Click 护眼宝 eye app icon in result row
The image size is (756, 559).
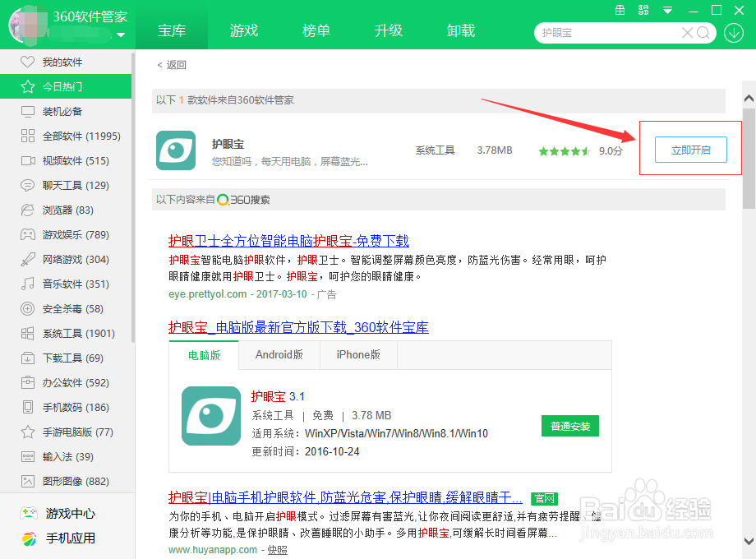pos(176,150)
